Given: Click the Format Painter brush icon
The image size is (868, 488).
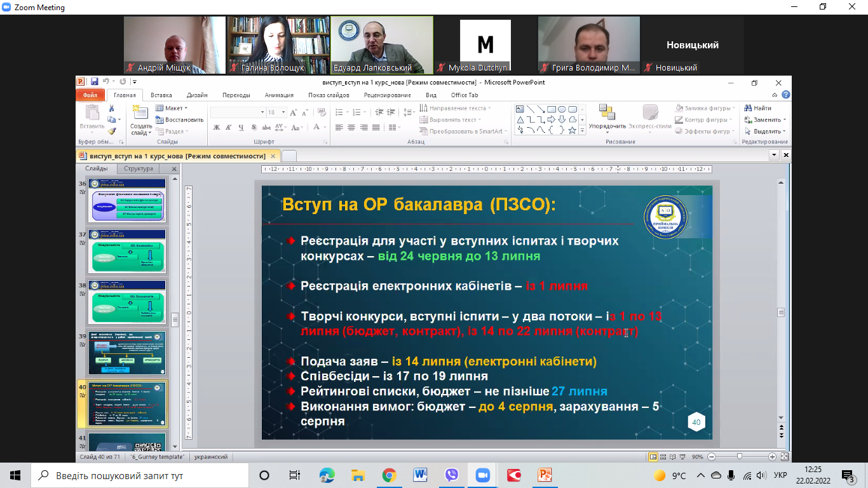Looking at the screenshot, I should click(112, 131).
